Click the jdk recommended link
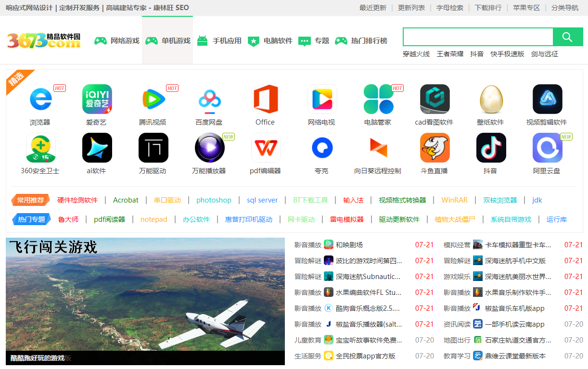This screenshot has width=588, height=369. 537,200
